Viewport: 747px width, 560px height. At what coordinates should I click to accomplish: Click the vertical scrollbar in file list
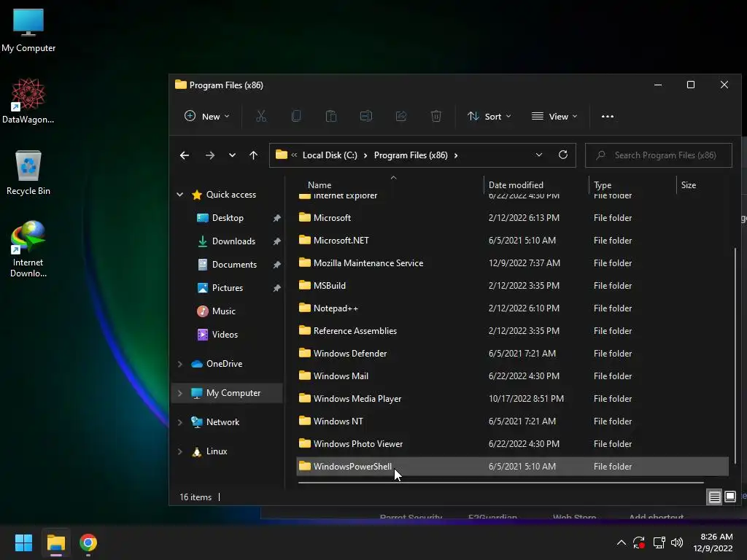pos(735,355)
